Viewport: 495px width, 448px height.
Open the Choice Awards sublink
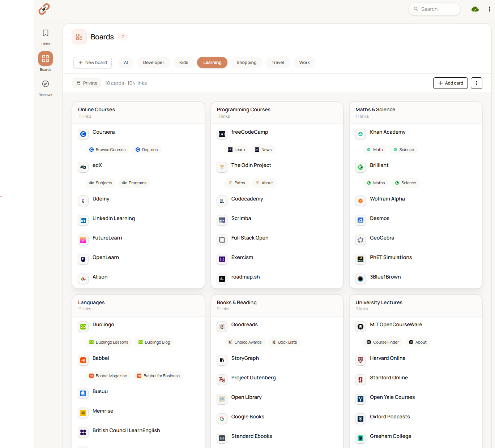(x=245, y=342)
